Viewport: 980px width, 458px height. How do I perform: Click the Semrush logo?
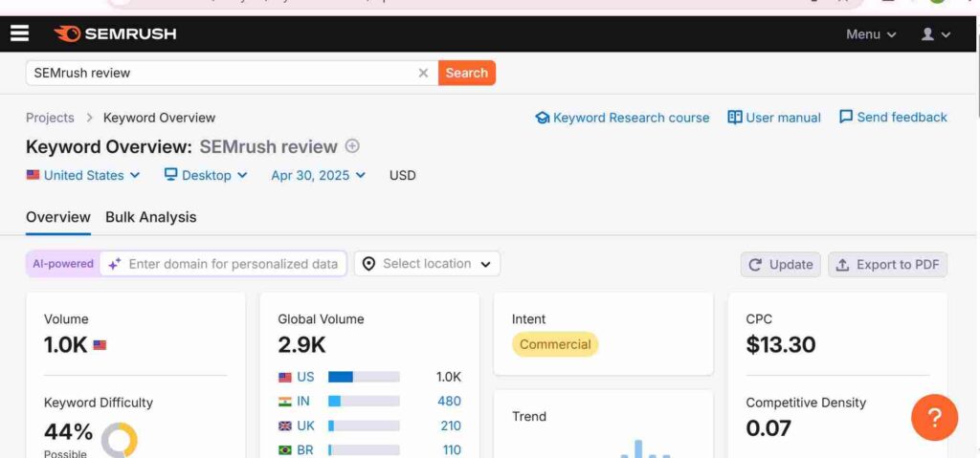[115, 33]
